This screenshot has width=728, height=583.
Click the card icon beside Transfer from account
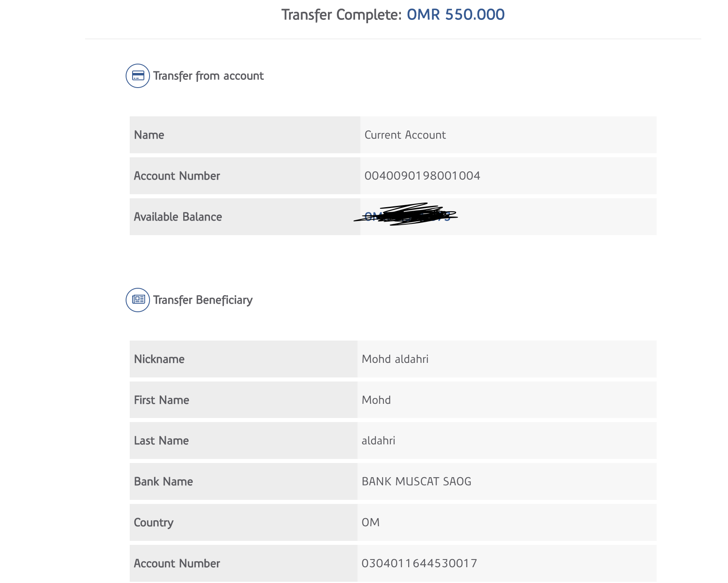(x=138, y=76)
